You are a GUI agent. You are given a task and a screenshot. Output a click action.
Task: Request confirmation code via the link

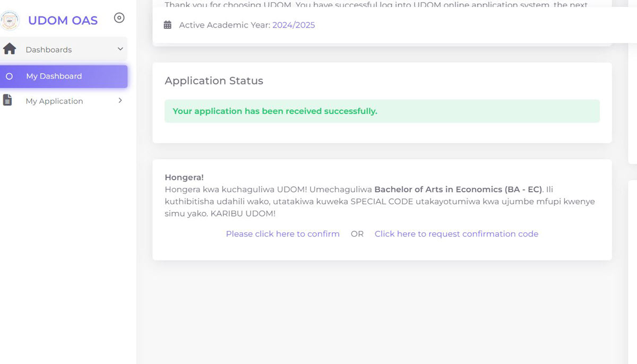456,234
